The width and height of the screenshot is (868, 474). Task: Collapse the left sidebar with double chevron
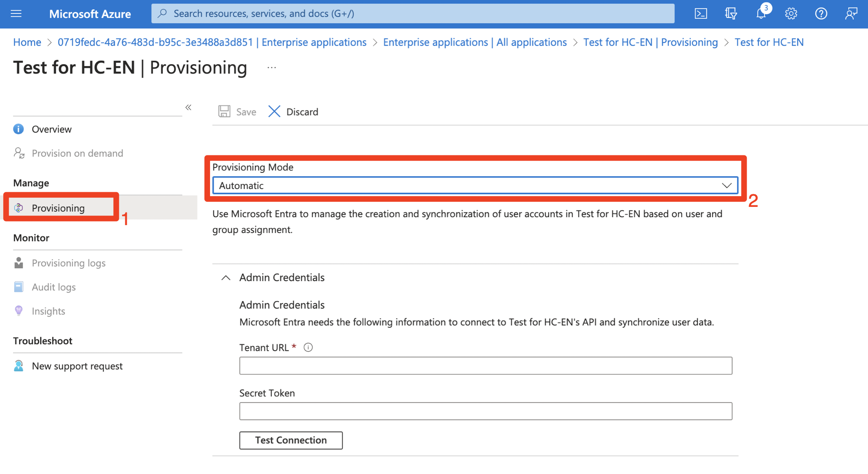click(188, 107)
